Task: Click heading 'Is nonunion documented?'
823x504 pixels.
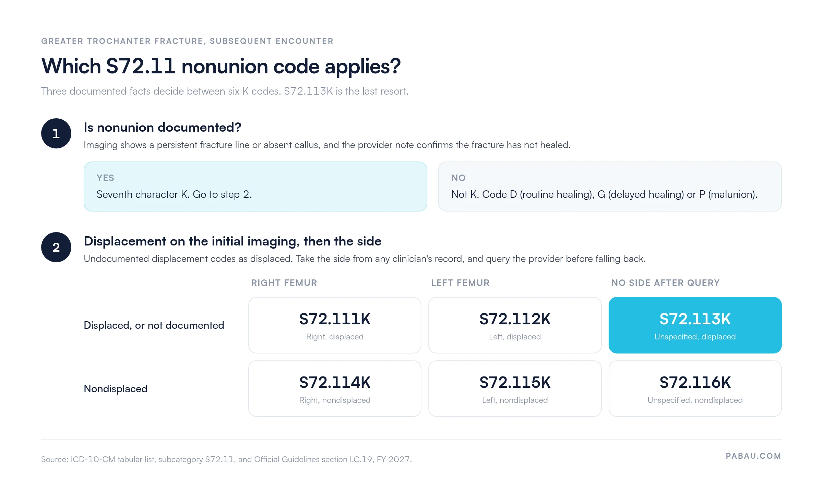Action: point(163,127)
